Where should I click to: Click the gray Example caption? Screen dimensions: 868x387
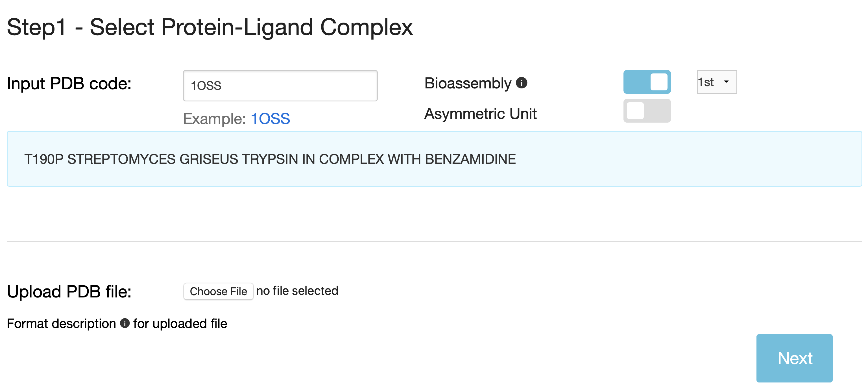[x=214, y=119]
